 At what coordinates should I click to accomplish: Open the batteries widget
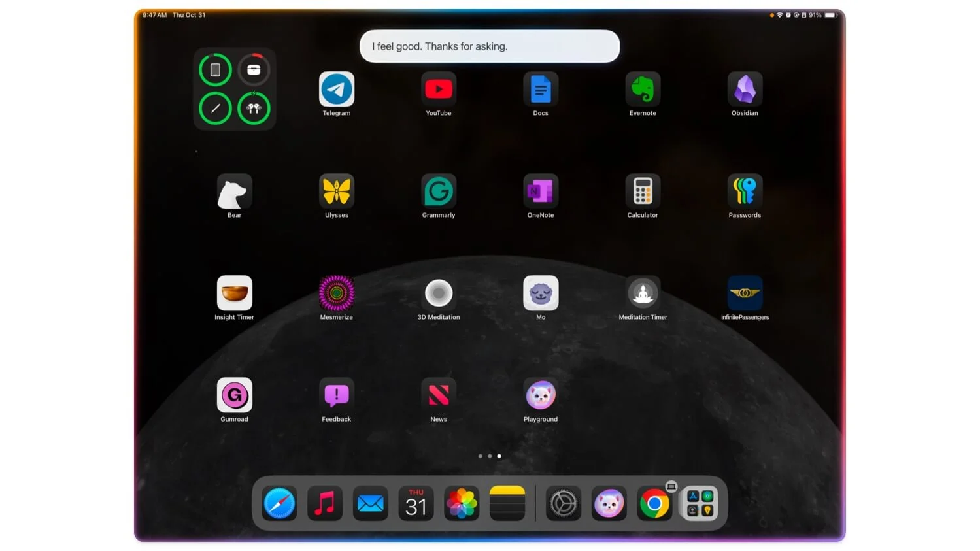234,89
